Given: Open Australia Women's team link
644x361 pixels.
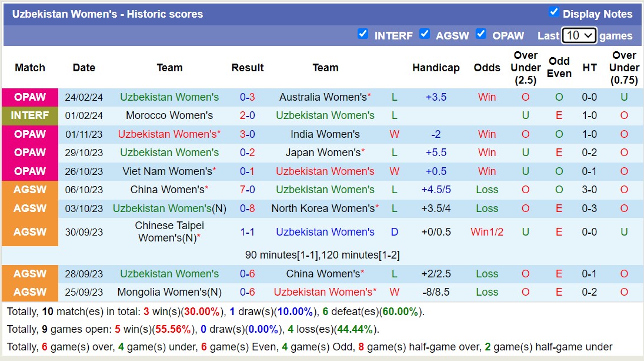Looking at the screenshot, I should [x=323, y=97].
